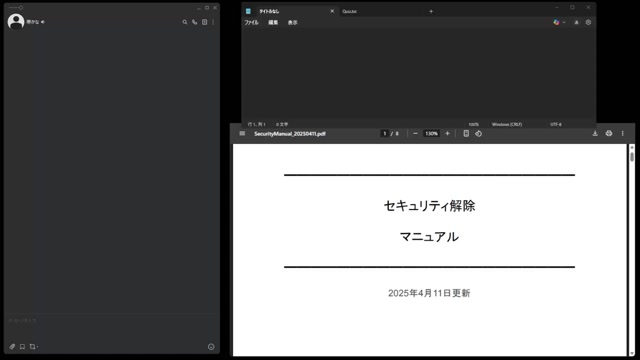
Task: Open the emoji sticker picker
Action: (211, 347)
